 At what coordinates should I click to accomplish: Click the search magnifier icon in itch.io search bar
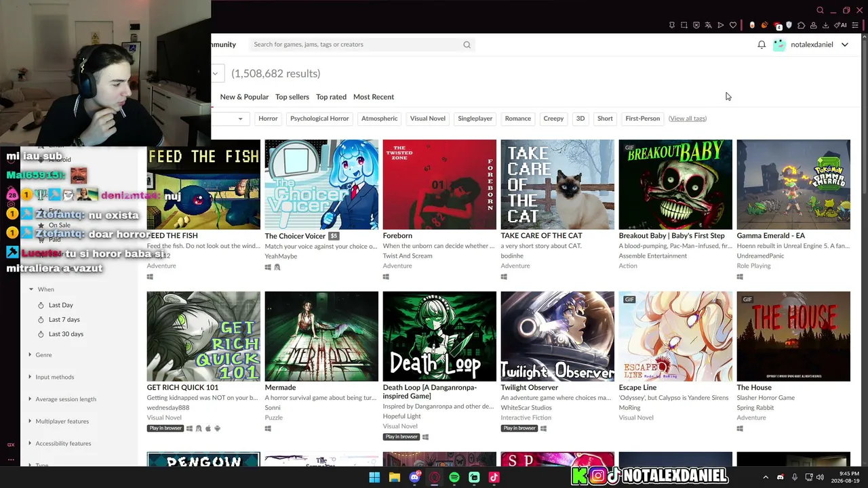pyautogui.click(x=467, y=45)
